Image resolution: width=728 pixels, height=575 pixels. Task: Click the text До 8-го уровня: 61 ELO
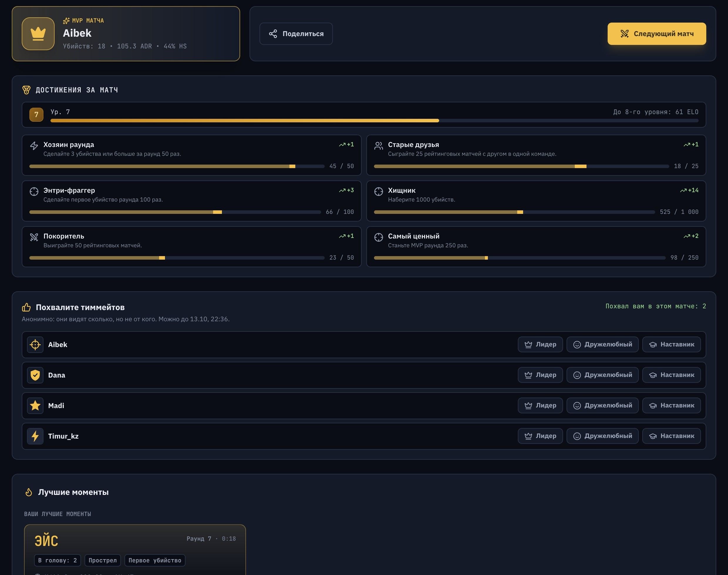tap(655, 112)
